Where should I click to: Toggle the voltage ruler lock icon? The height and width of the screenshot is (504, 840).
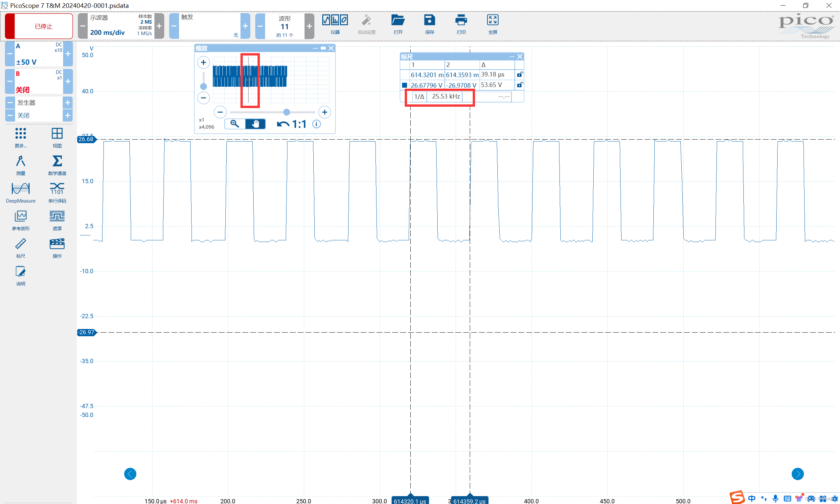[520, 85]
